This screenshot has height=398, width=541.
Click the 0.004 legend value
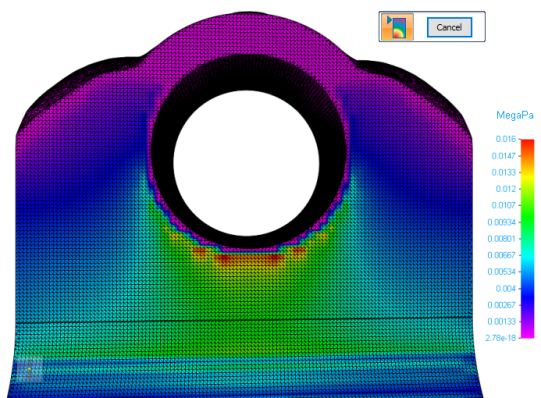(505, 288)
